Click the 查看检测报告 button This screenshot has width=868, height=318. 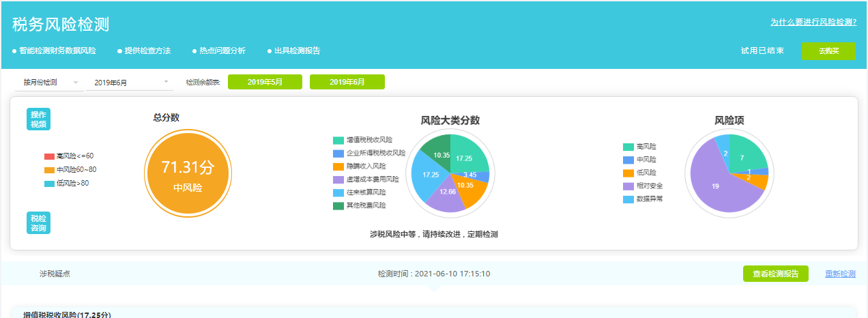(775, 274)
